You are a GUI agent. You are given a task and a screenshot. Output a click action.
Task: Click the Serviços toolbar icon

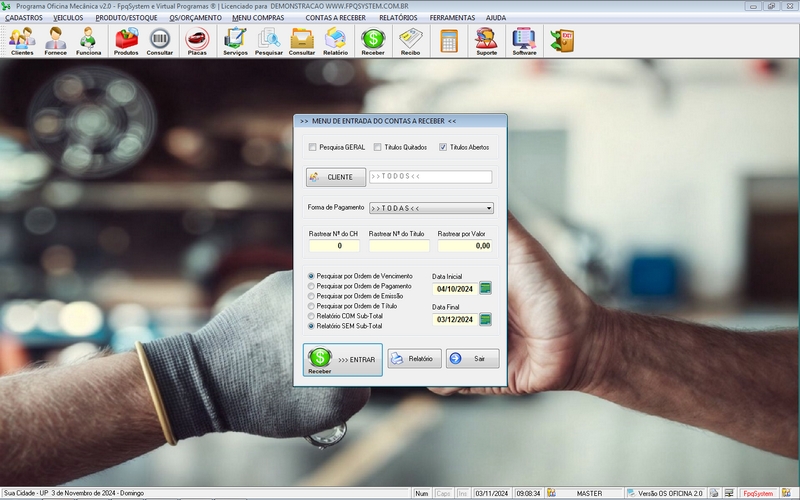tap(236, 40)
